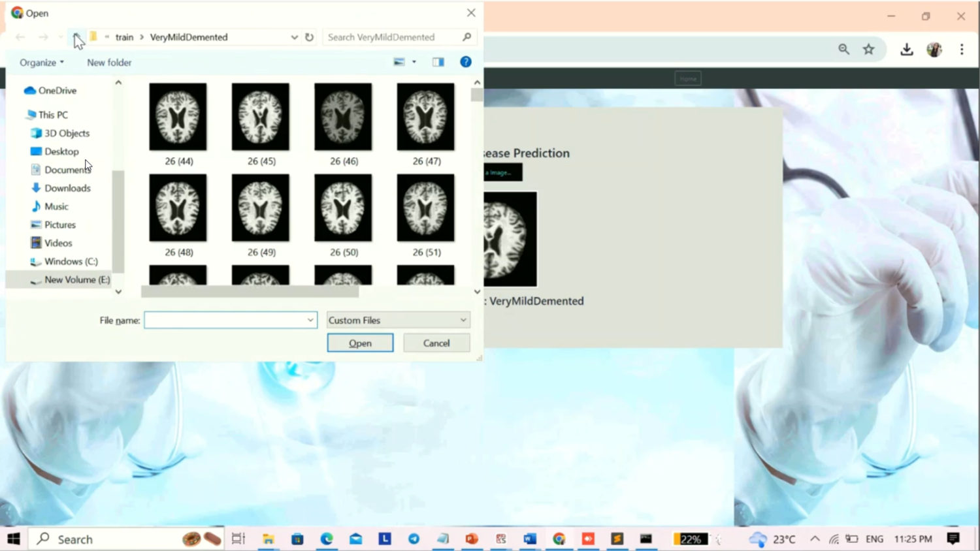Open Chrome's three-dot menu

(x=961, y=50)
